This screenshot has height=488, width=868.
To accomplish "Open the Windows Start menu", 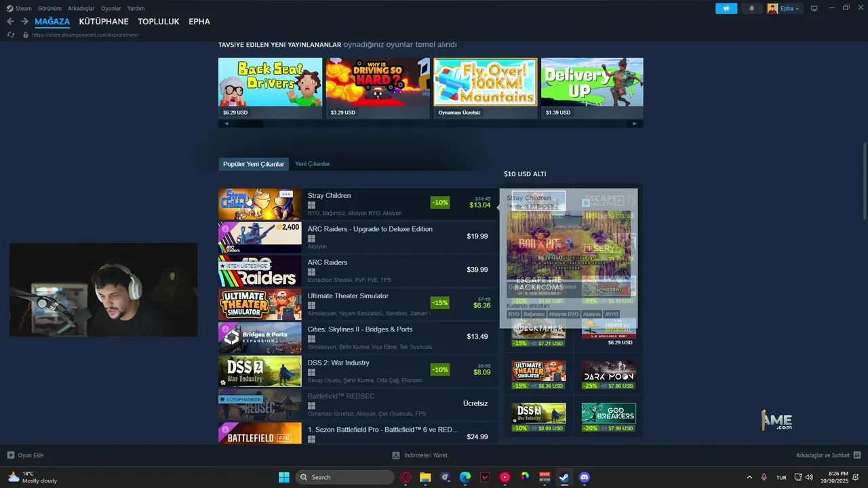I will tap(283, 477).
